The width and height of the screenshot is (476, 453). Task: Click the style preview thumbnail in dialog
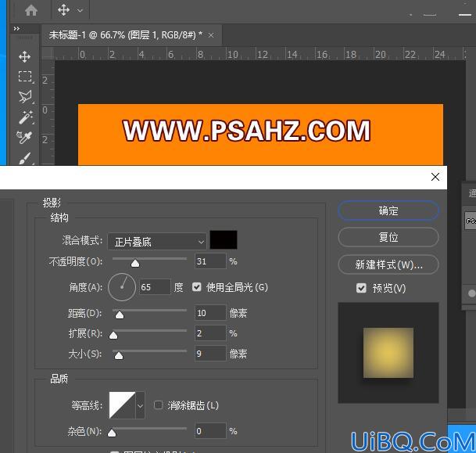tap(388, 353)
